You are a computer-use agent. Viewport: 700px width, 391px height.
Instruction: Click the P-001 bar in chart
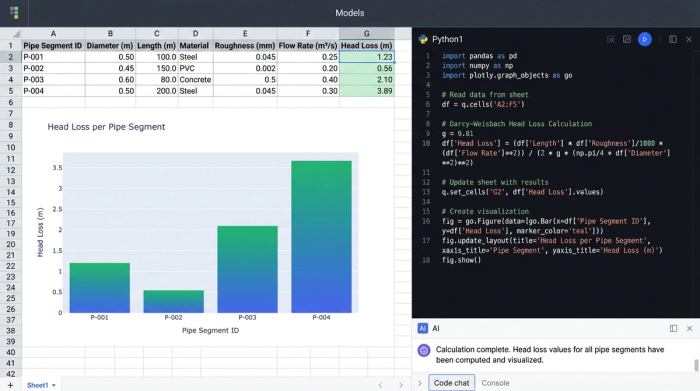coord(100,288)
